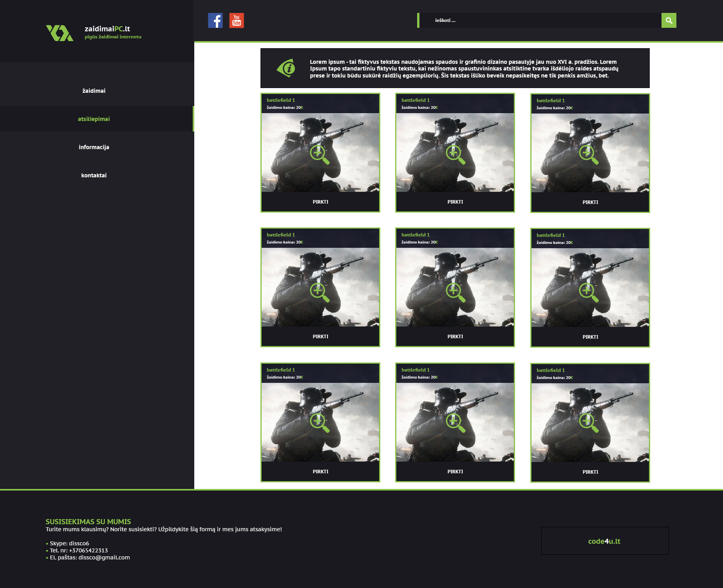This screenshot has width=723, height=588.
Task: Zoom icon on first-row middle game card
Action: [x=455, y=155]
